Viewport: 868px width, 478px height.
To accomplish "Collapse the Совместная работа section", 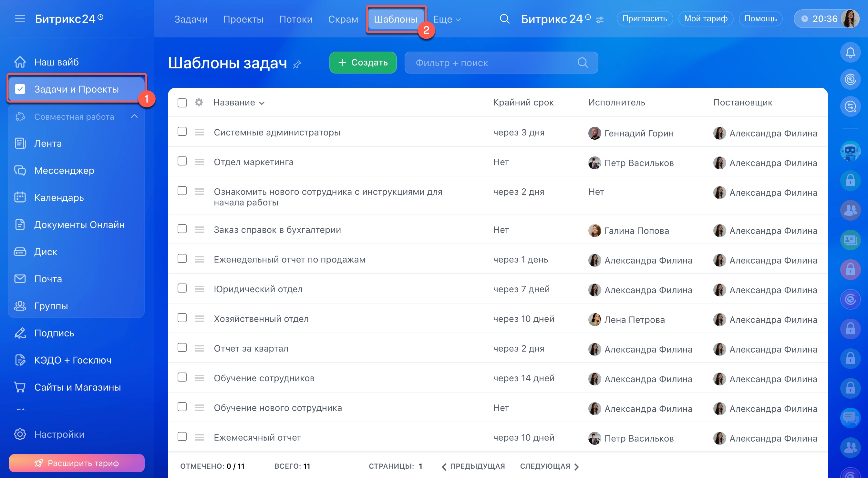I will click(x=134, y=116).
